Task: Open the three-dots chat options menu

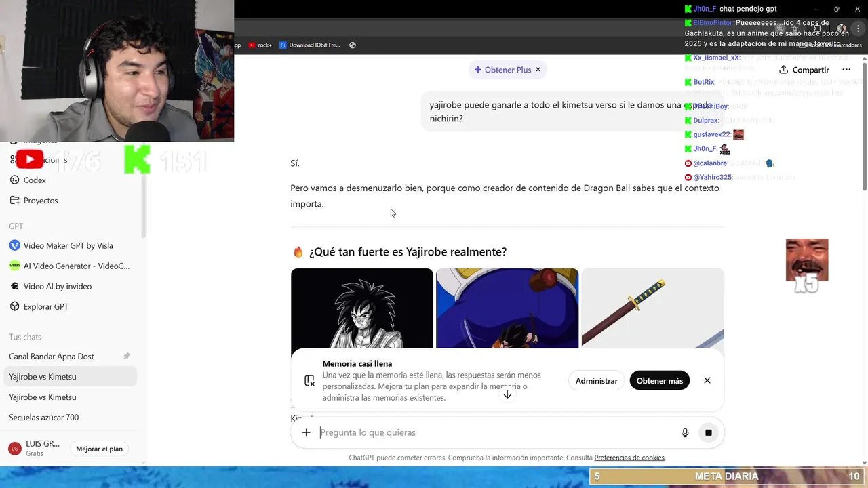Action: [x=846, y=70]
